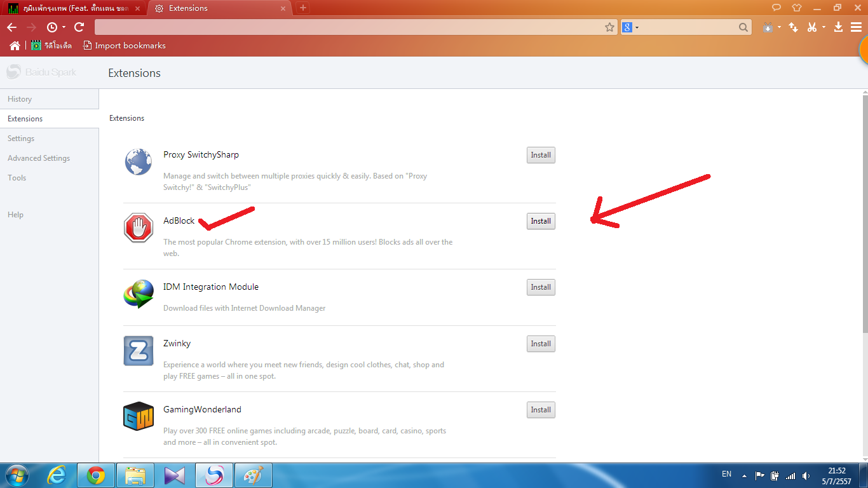Expand the history clock dropdown arrow

coord(64,28)
